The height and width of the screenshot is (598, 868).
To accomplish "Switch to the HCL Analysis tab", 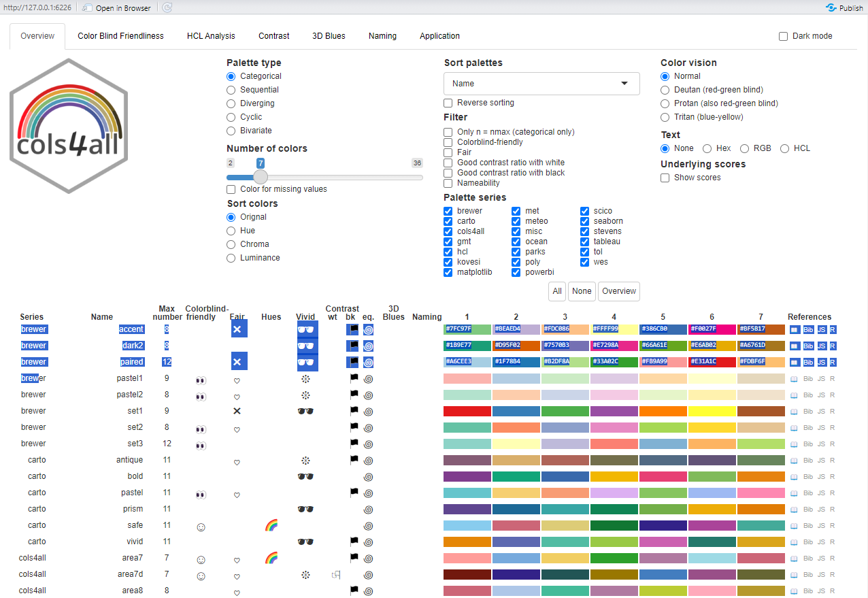I will coord(211,36).
